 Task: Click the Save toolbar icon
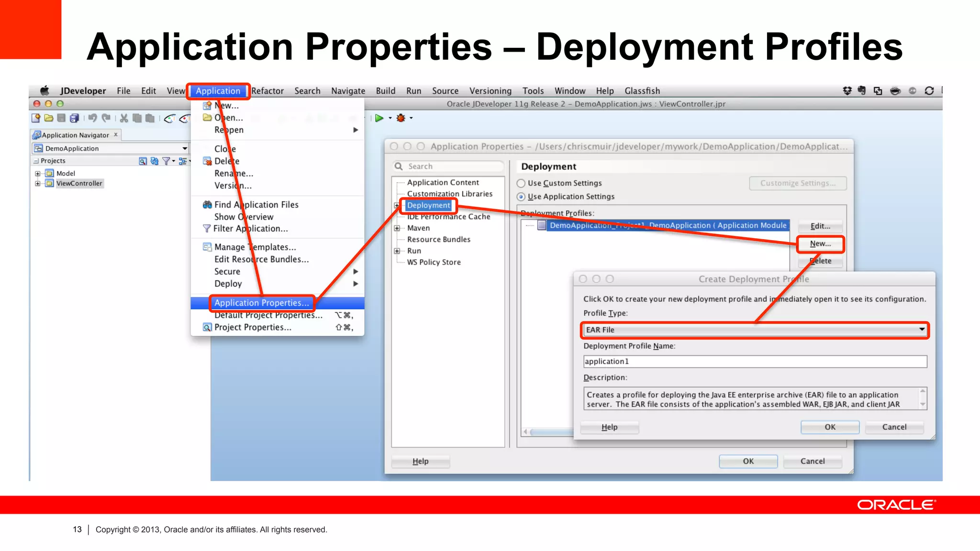click(x=61, y=118)
